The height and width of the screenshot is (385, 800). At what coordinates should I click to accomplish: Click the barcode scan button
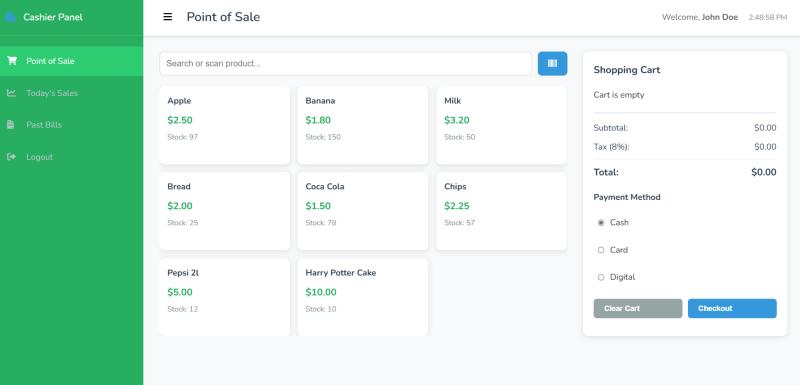(x=552, y=63)
